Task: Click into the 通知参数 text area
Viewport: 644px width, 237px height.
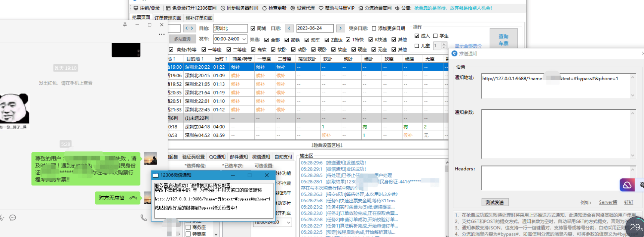Action: coord(556,134)
